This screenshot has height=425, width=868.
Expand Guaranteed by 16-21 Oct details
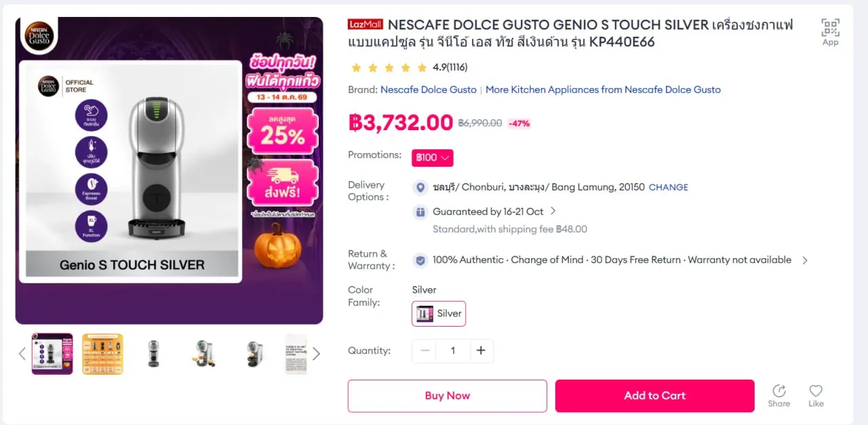coord(553,211)
